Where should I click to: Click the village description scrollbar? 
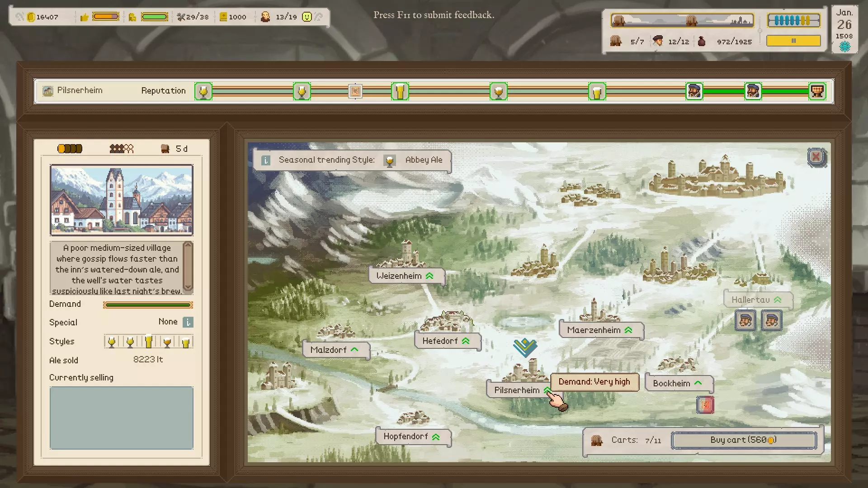pos(188,267)
